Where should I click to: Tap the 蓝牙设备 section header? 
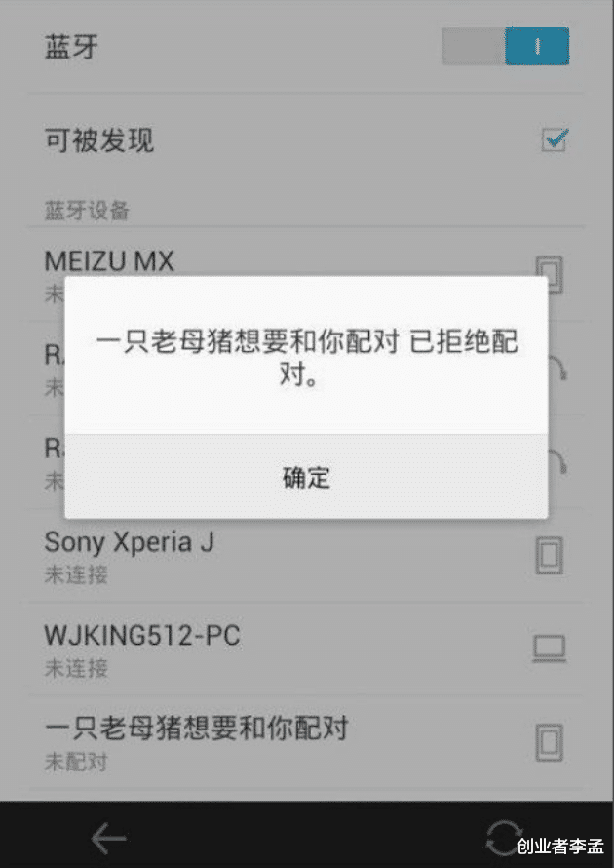pyautogui.click(x=87, y=211)
